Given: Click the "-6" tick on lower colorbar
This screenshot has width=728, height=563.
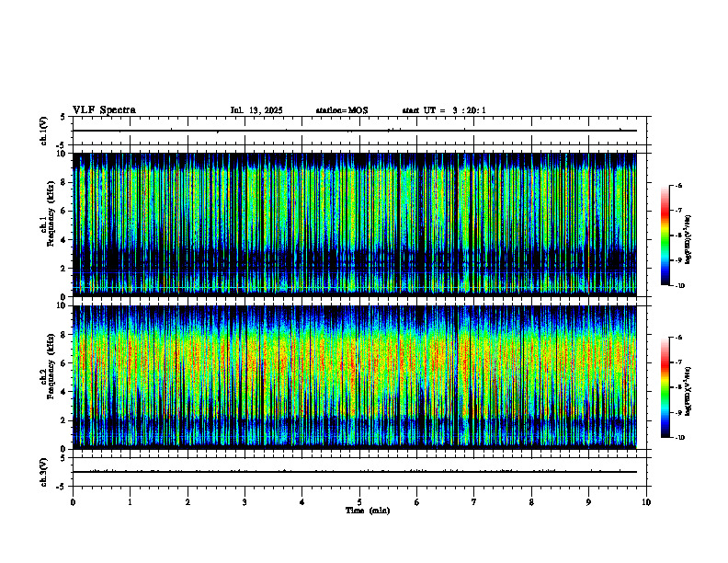Looking at the screenshot, I should (678, 338).
